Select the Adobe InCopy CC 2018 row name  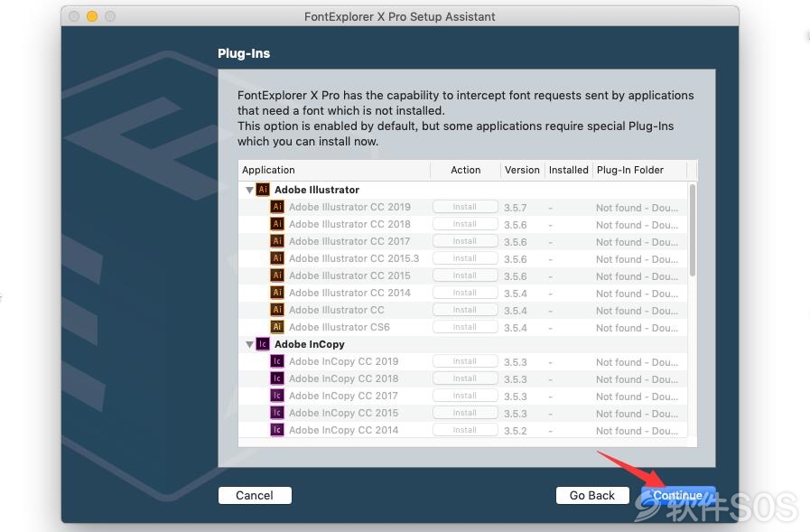pyautogui.click(x=343, y=378)
